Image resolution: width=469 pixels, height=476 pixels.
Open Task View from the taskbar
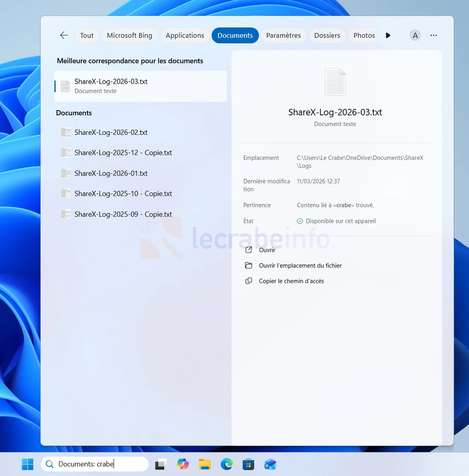pyautogui.click(x=161, y=464)
